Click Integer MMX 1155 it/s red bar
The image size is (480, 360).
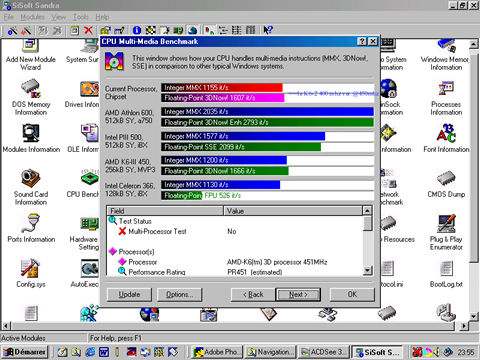pos(222,87)
